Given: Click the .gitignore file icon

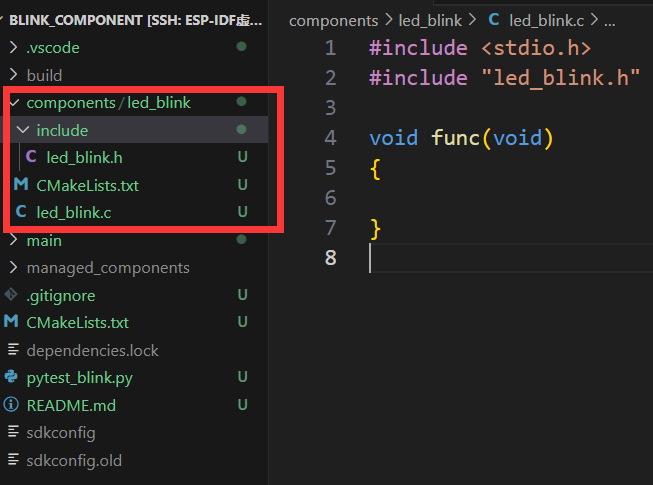Looking at the screenshot, I should [12, 295].
